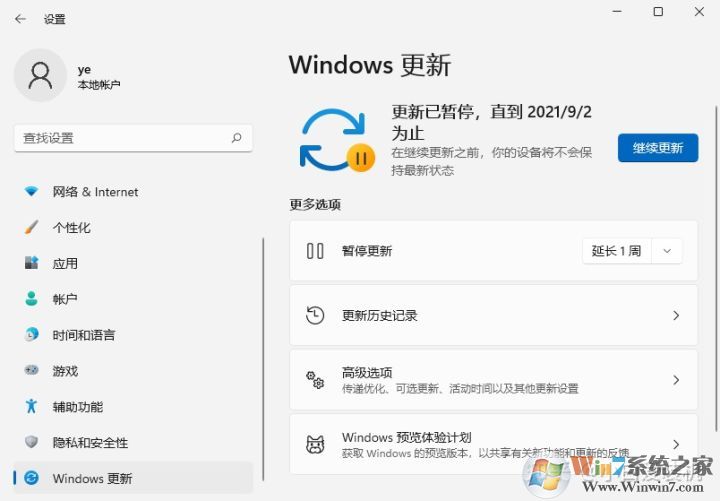Click the 暂停更新 label
Image resolution: width=720 pixels, height=501 pixels.
(367, 251)
